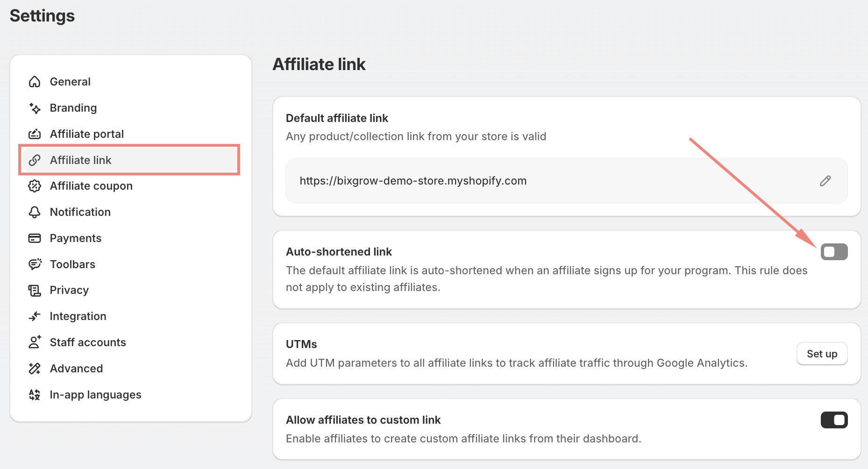Click the In-app languages translate icon
Screen dimensions: 868x469
point(35,395)
